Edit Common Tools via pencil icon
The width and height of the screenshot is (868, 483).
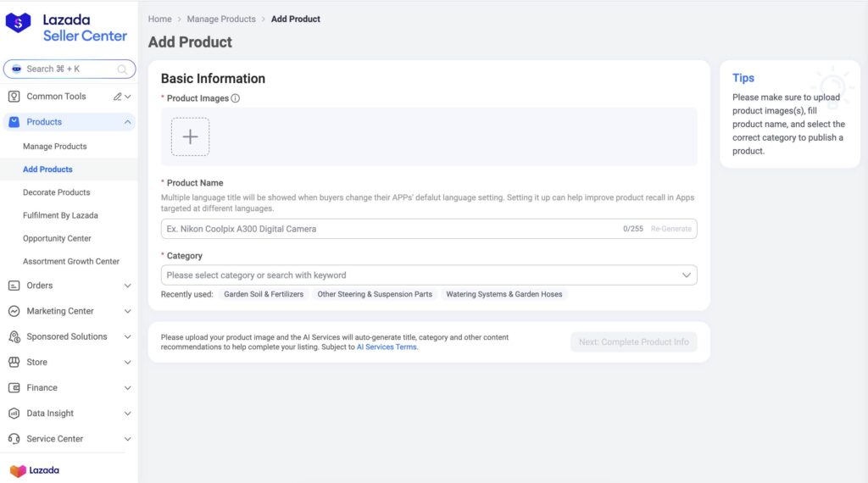pos(117,97)
